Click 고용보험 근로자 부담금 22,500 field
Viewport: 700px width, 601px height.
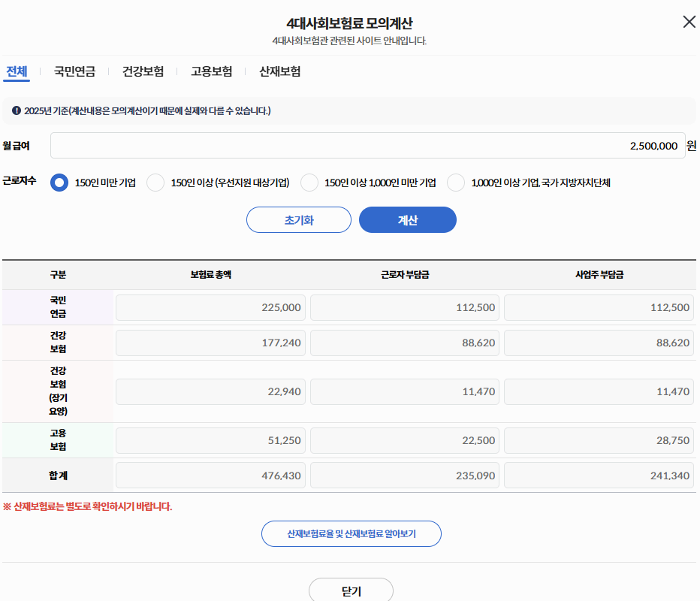coord(405,440)
